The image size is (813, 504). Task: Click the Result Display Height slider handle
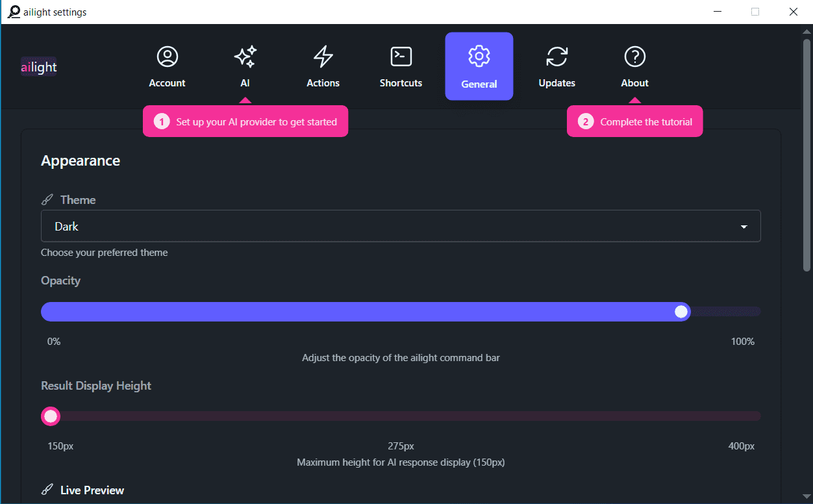point(51,416)
